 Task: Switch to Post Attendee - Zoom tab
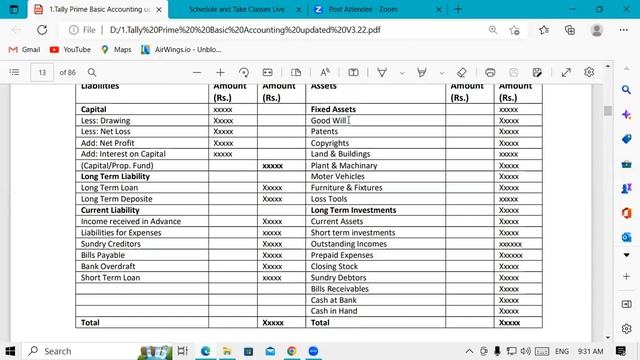[x=363, y=9]
